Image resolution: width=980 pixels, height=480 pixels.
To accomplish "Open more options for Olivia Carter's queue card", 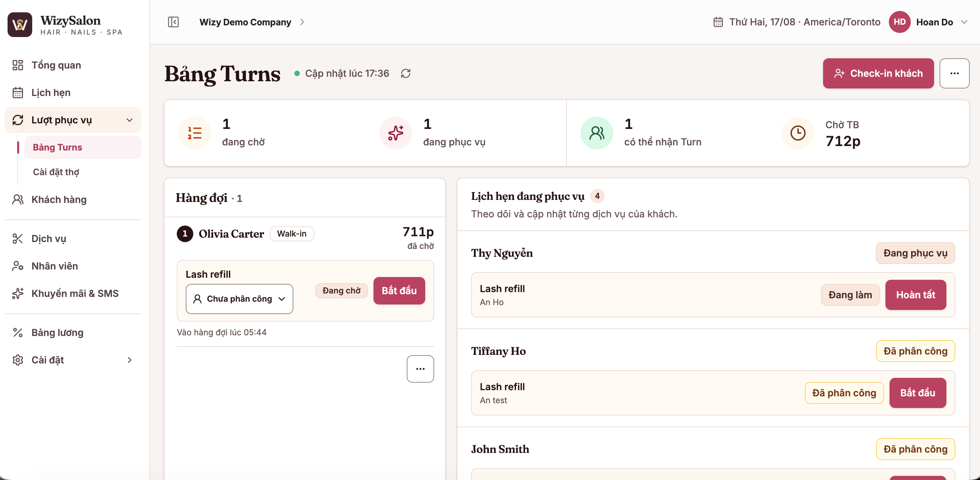I will (420, 369).
